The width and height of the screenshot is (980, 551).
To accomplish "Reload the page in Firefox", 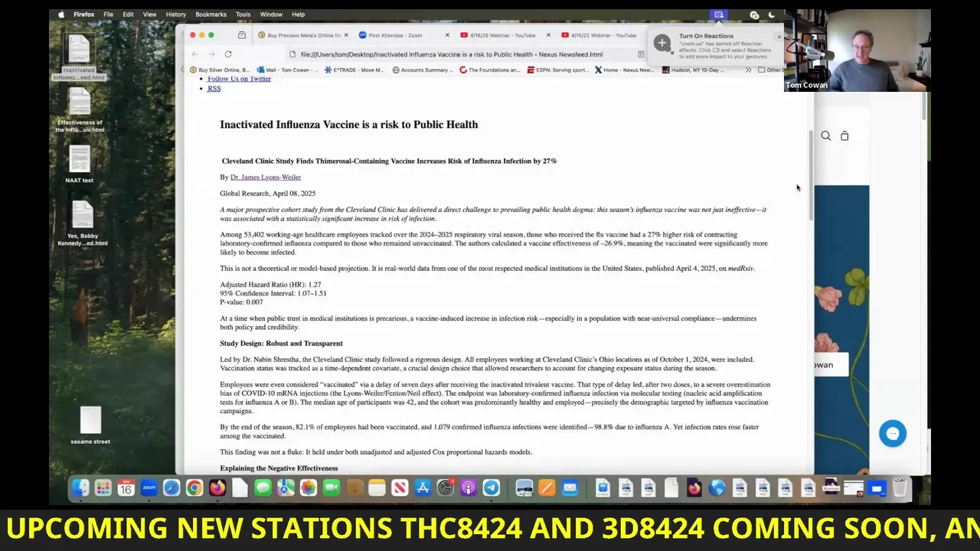I will coord(227,54).
